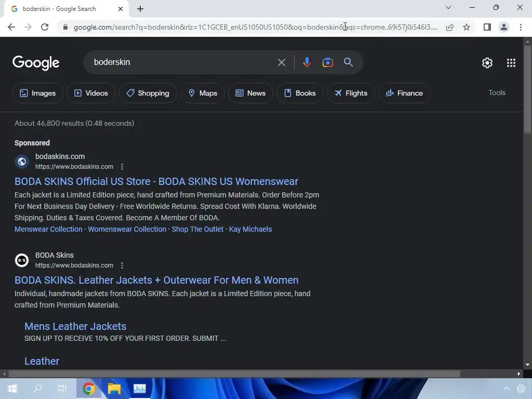Screen dimensions: 532x399
Task: Open the Leather sitelink
Action: tap(42, 362)
